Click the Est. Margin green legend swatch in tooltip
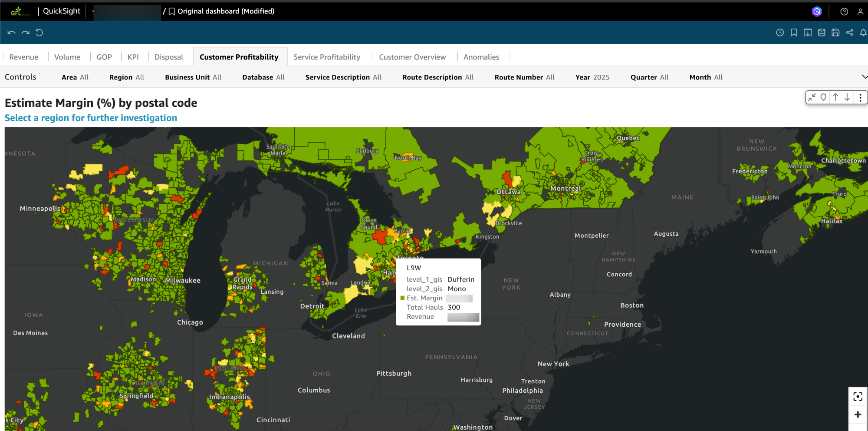 pyautogui.click(x=402, y=298)
